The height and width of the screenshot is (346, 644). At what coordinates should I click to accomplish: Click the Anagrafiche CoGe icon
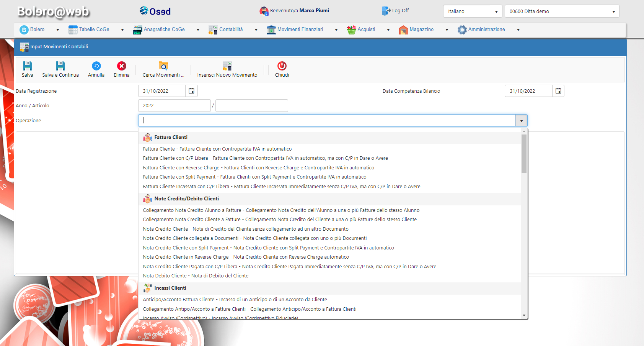(x=138, y=30)
